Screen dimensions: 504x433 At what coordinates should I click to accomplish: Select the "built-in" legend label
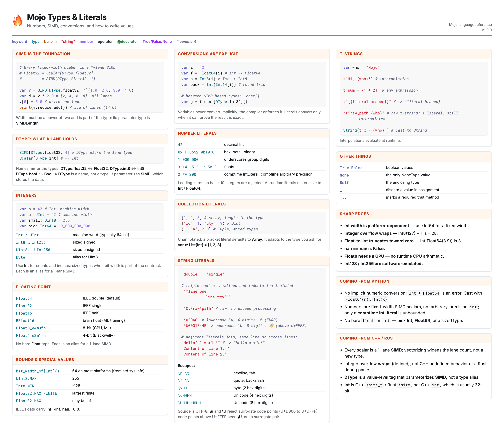(50, 42)
